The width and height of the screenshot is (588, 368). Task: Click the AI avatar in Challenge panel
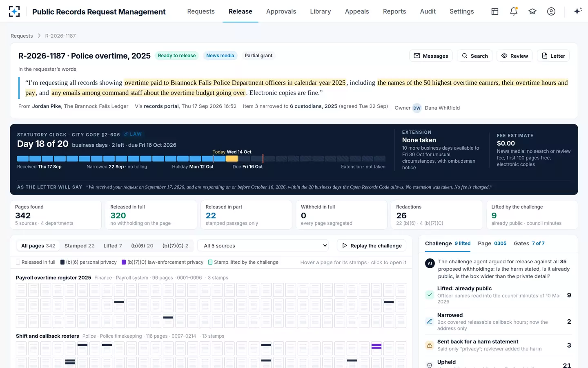(430, 263)
